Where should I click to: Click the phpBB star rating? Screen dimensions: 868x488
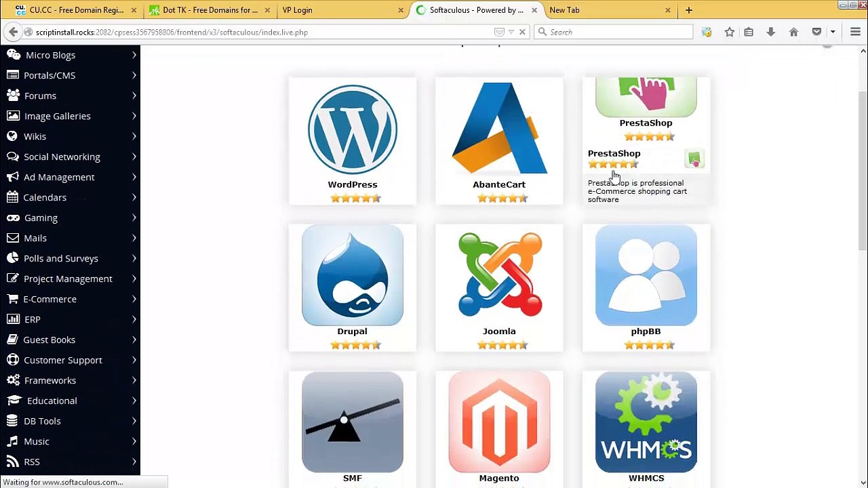pos(649,345)
